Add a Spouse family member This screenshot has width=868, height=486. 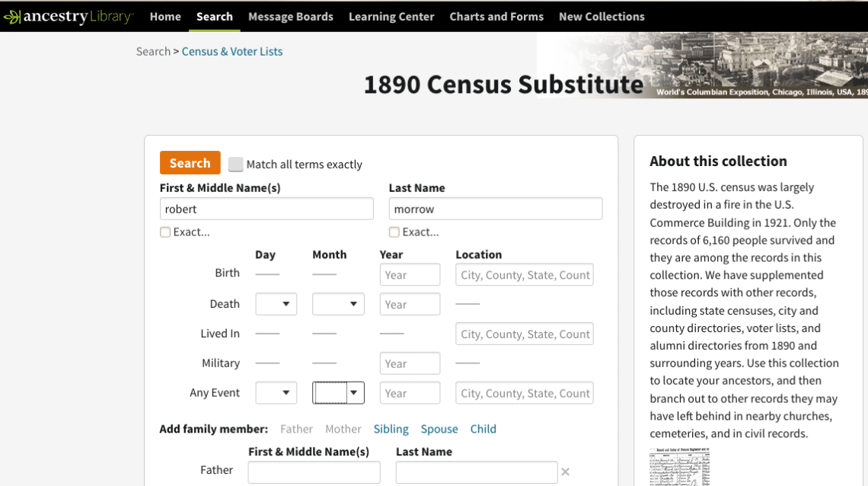(439, 429)
